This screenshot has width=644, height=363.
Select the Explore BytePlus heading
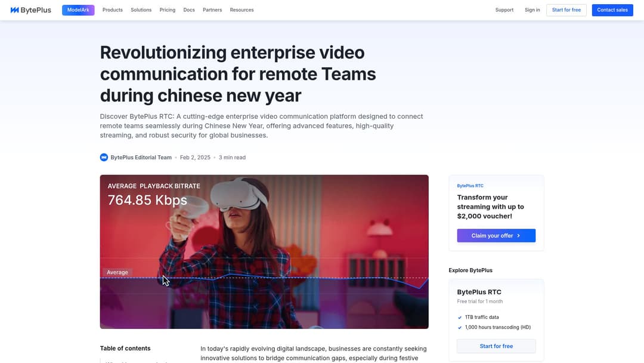(x=470, y=270)
